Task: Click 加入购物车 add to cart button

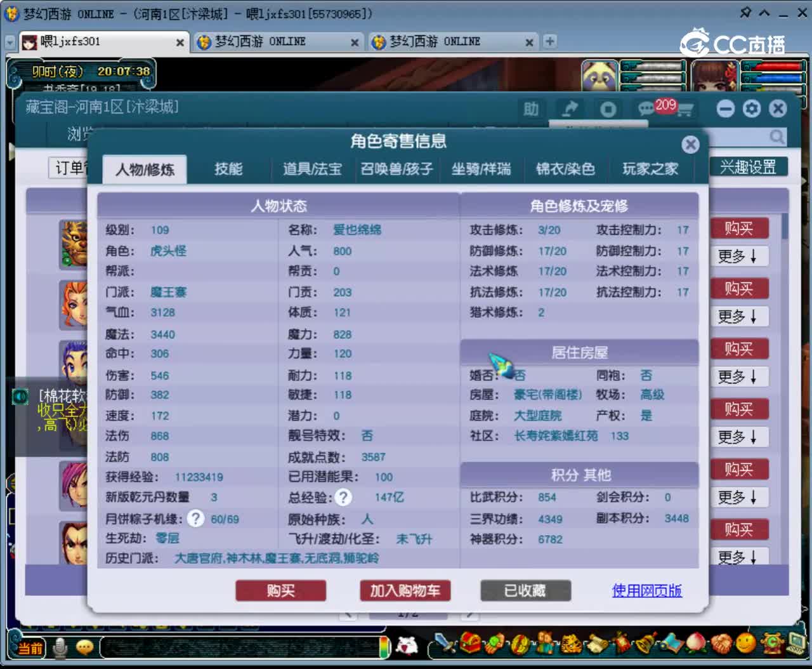Action: [405, 590]
